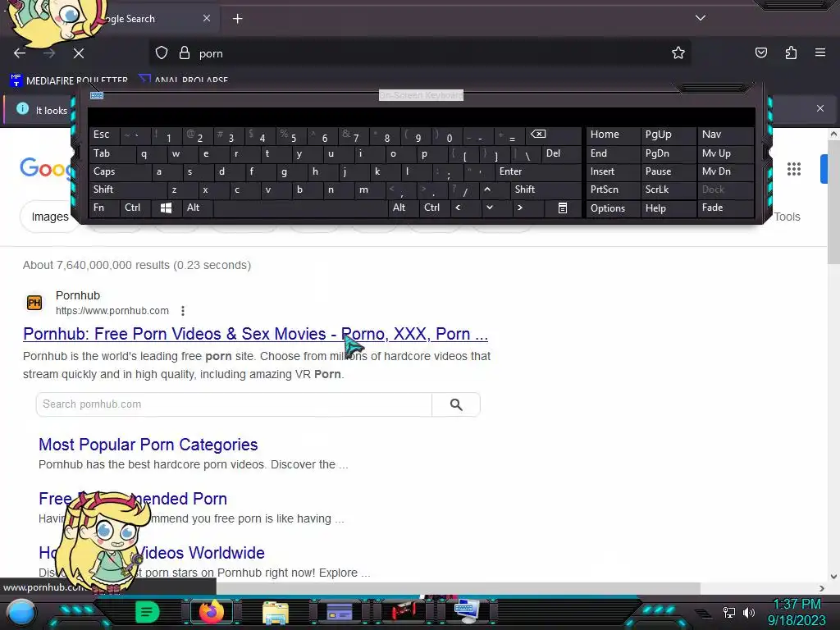Click the horizontal scrollbar at bottom
The height and width of the screenshot is (630, 840).
458,588
